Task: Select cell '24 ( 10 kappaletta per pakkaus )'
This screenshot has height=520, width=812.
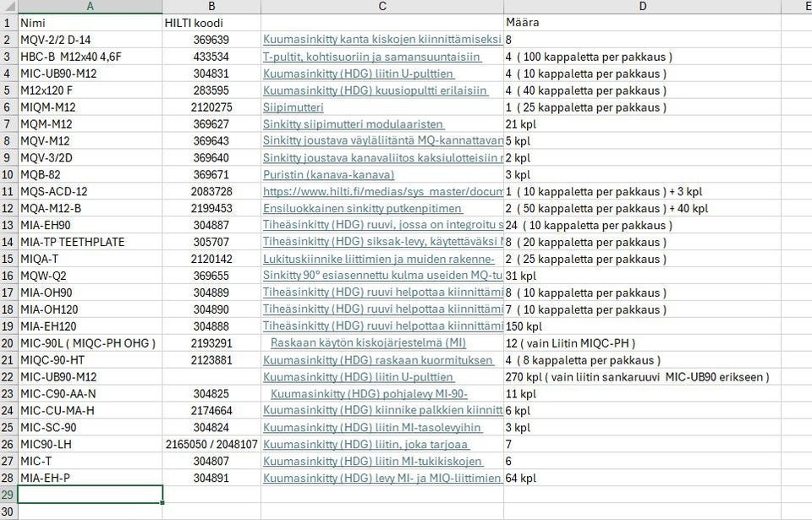Action: click(x=642, y=225)
